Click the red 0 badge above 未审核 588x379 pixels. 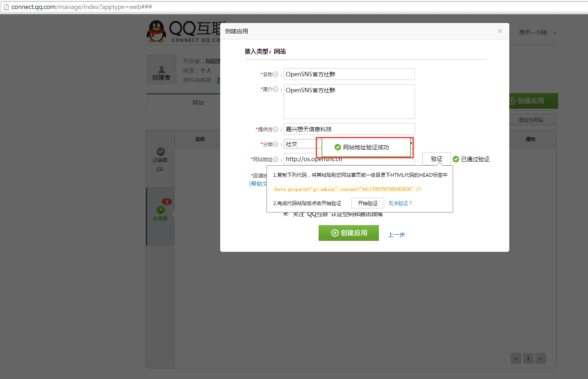click(x=167, y=202)
